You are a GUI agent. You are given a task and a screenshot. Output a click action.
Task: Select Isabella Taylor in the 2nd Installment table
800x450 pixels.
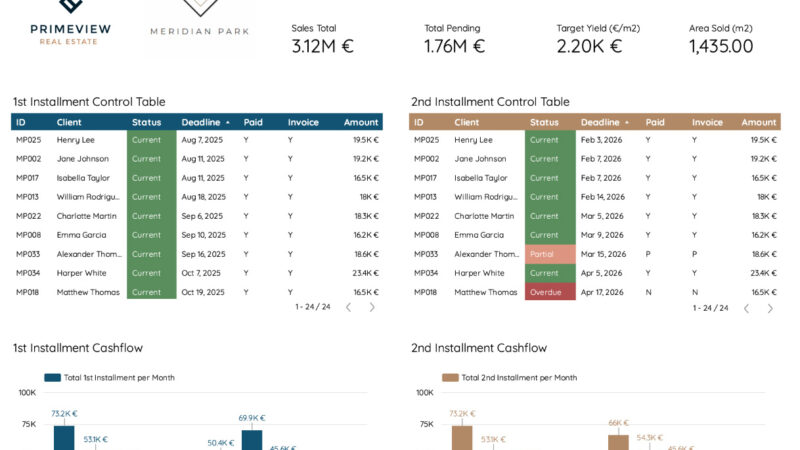(481, 178)
